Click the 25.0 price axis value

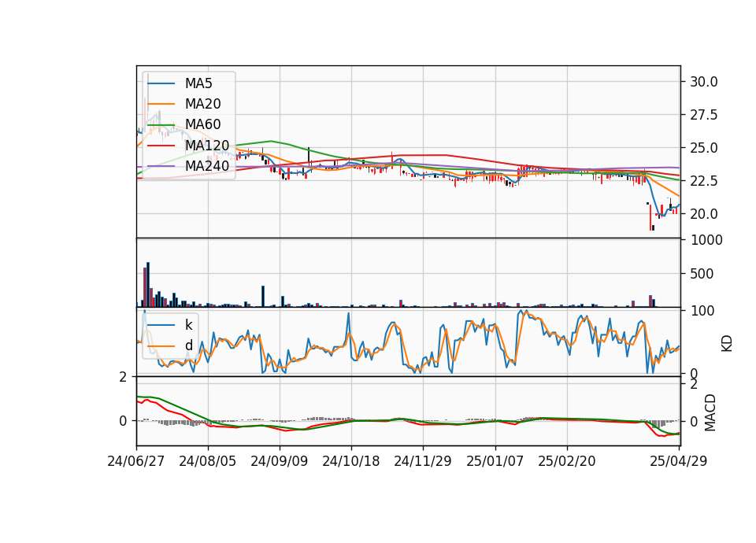point(703,148)
